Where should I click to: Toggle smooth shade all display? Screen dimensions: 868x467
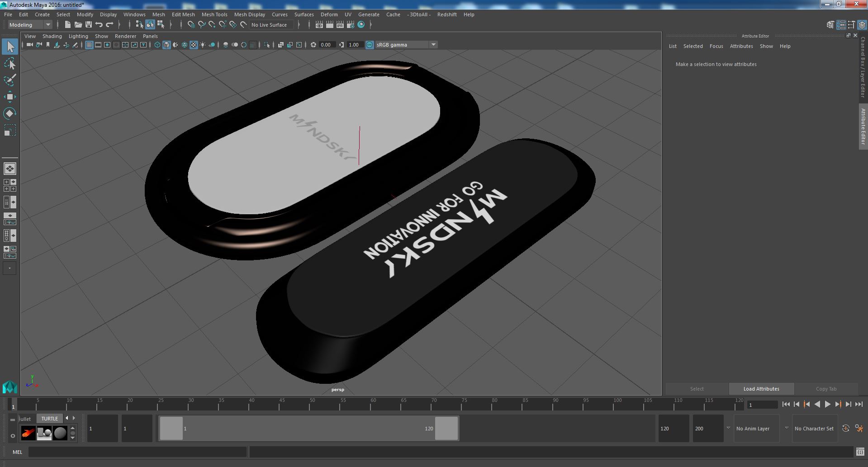point(166,45)
